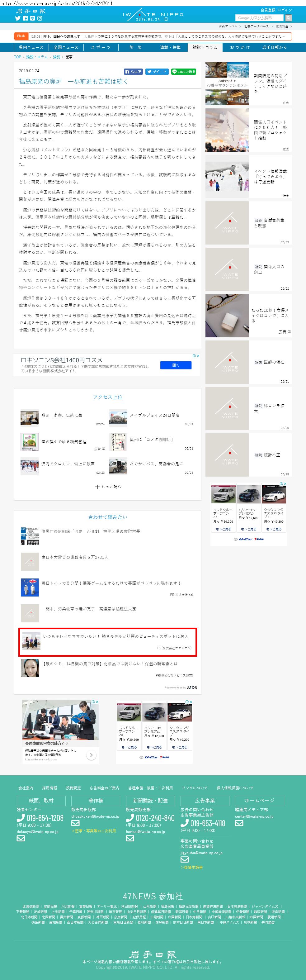Open Iwate Nippo's Twitter page from header
The width and height of the screenshot is (306, 980).
coord(17,18)
